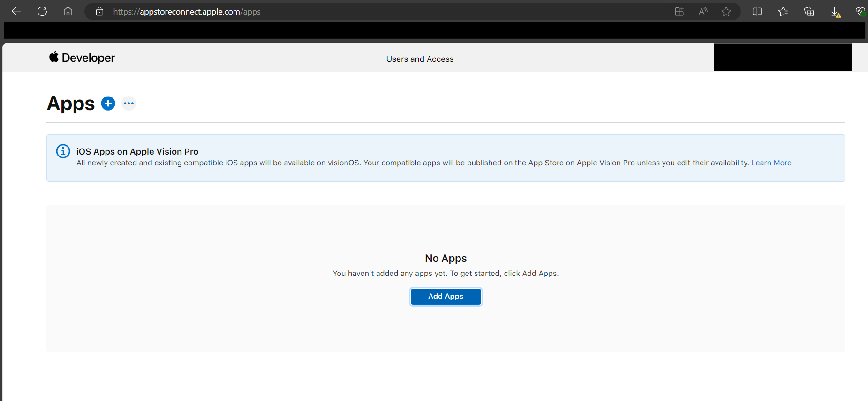The width and height of the screenshot is (868, 401).
Task: Refresh the current page
Action: point(42,12)
